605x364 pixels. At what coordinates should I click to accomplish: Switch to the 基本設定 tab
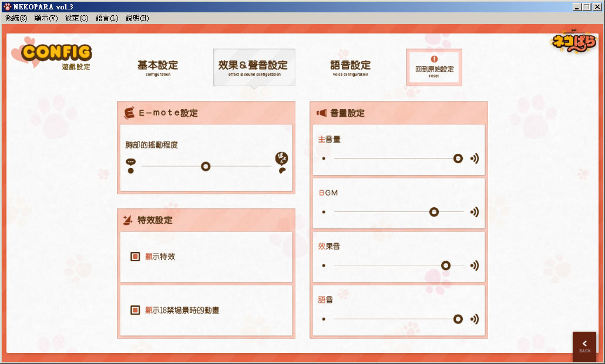tap(157, 68)
